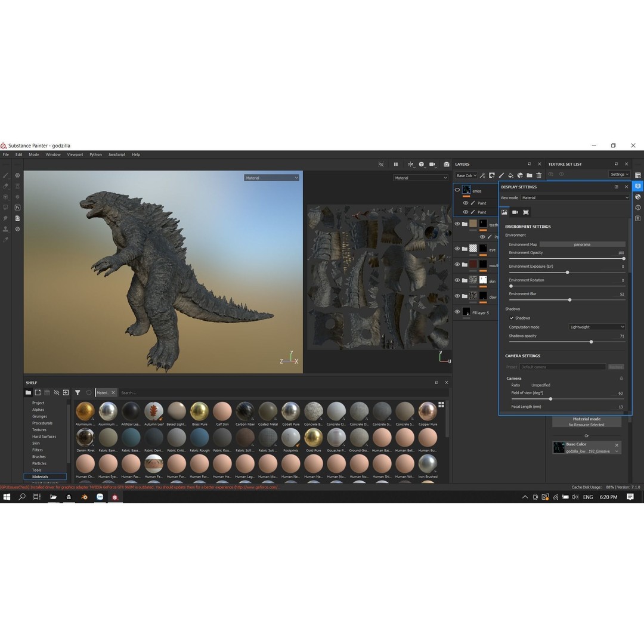
Task: Open the Base Color channel dropdown
Action: (466, 175)
